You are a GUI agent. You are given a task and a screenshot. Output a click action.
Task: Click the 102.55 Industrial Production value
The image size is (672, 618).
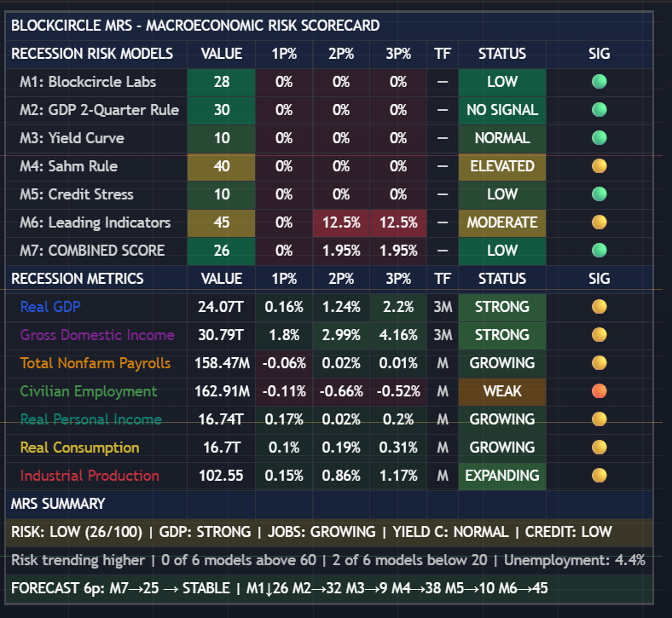pos(221,476)
